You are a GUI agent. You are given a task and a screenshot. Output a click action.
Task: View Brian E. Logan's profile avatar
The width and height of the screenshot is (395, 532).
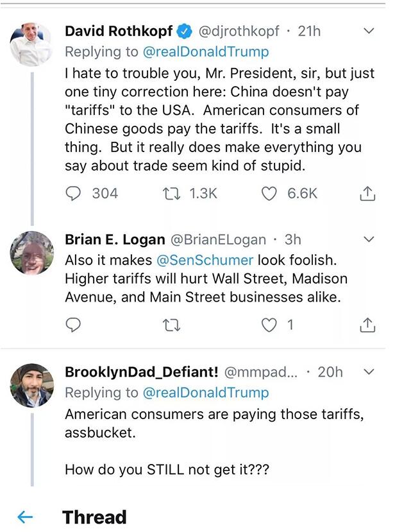coord(31,252)
